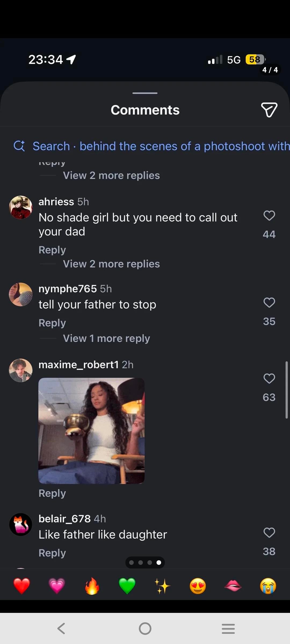This screenshot has height=644, width=290.
Task: Reply to belair_678's comment
Action: click(52, 553)
